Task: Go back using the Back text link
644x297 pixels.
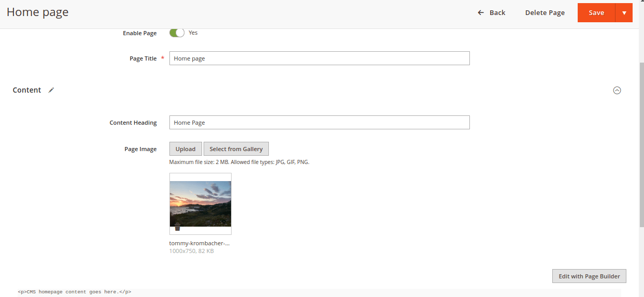Action: 497,13
